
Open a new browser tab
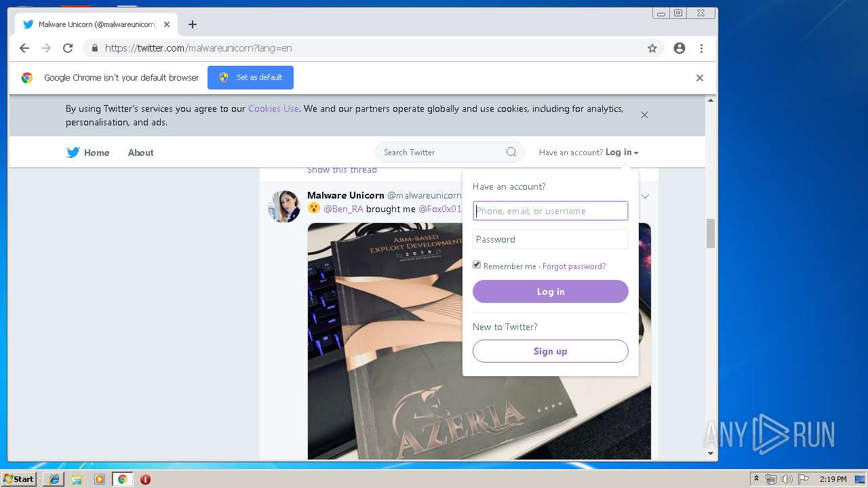coord(193,24)
